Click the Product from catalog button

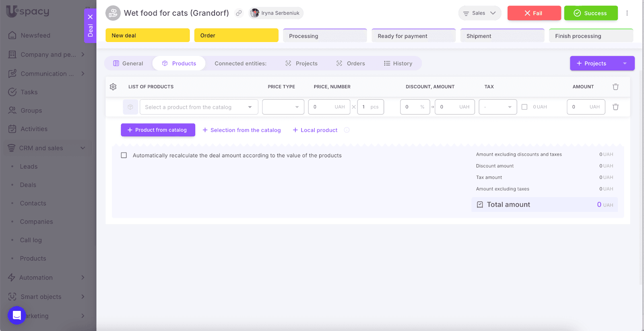coord(158,130)
